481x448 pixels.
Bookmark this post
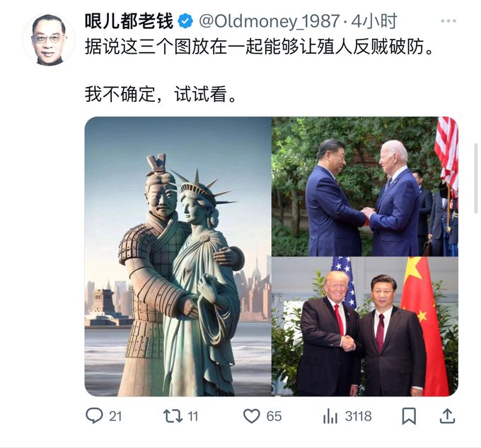click(409, 416)
